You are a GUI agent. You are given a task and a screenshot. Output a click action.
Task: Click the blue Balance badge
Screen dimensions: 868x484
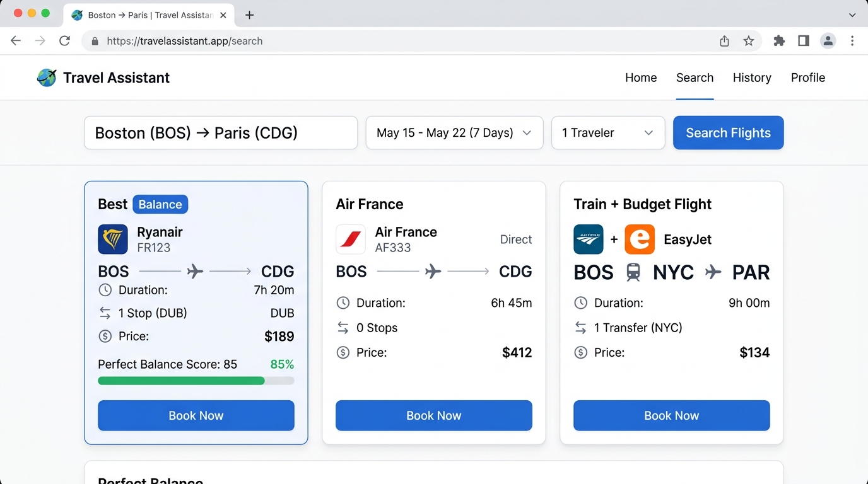click(160, 204)
